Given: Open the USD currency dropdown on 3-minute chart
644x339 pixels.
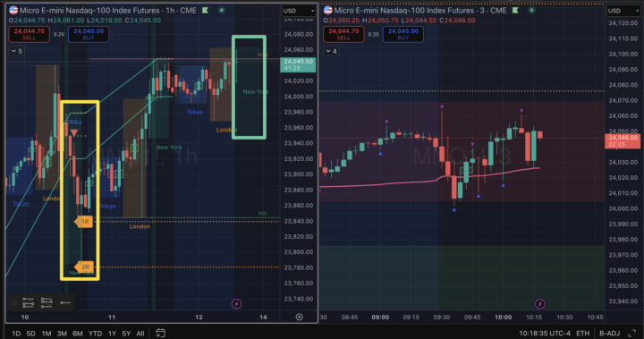Looking at the screenshot, I should coord(623,11).
